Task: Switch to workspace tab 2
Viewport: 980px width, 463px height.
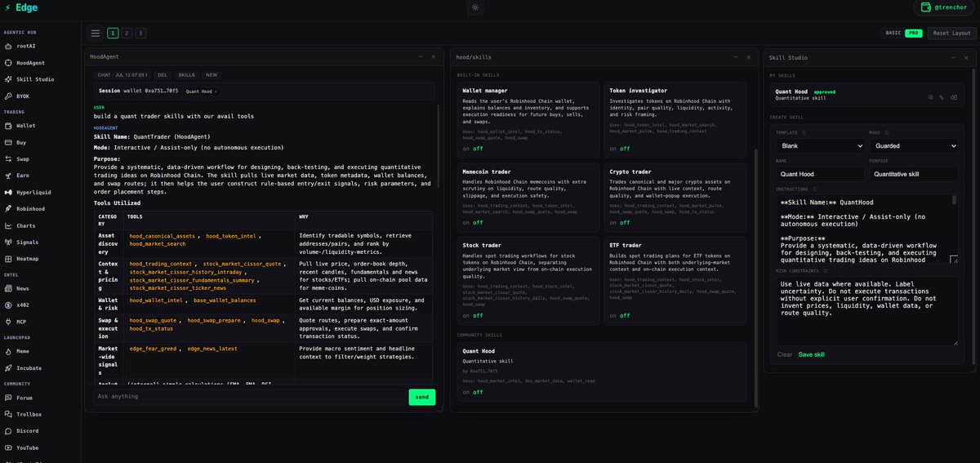Action: (x=127, y=33)
